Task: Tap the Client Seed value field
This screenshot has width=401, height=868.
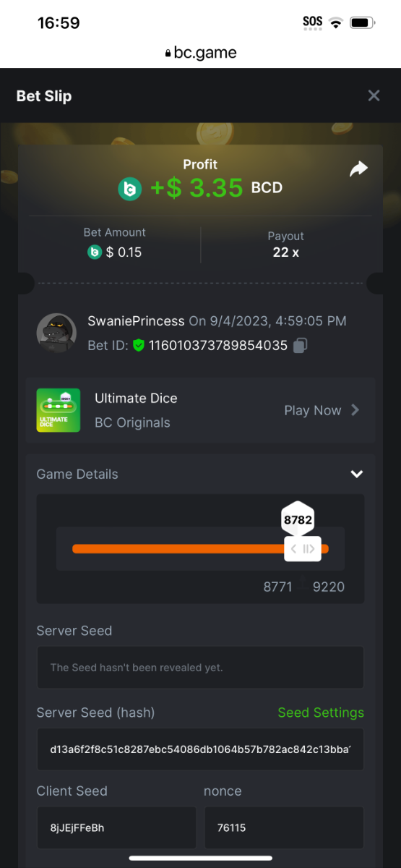Action: click(x=116, y=827)
